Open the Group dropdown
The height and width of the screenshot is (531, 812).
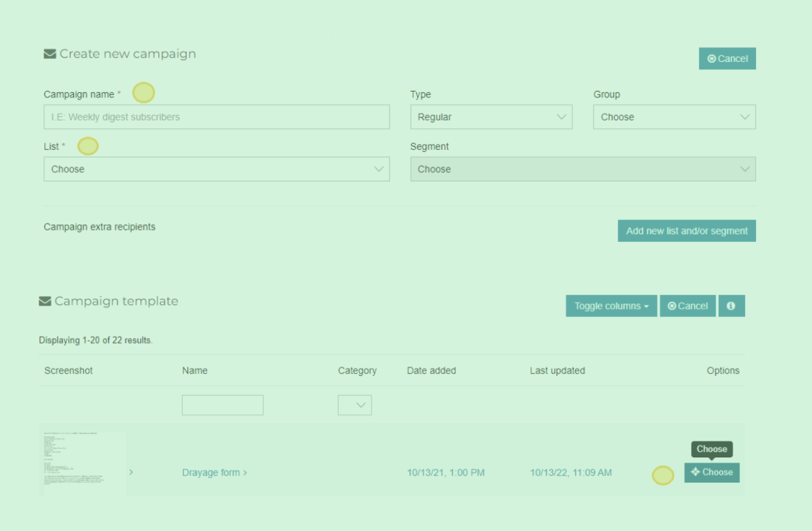pos(674,117)
